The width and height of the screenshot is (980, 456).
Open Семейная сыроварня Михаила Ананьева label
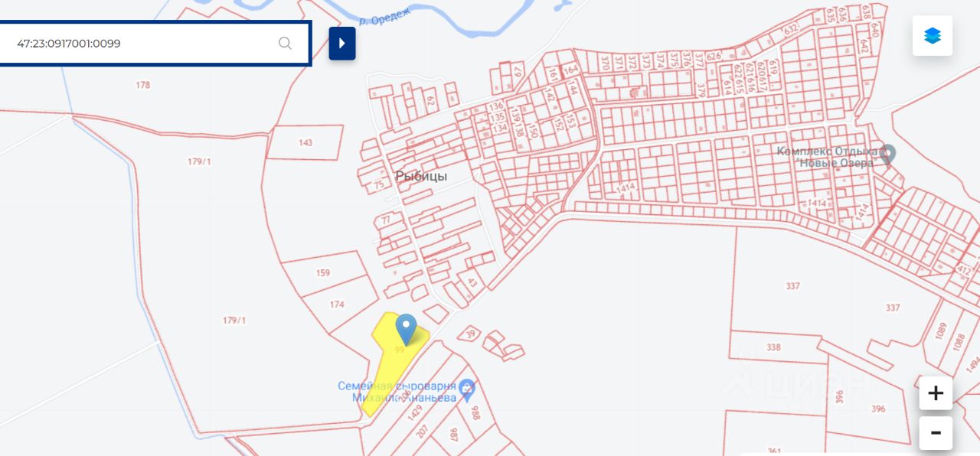click(x=397, y=392)
